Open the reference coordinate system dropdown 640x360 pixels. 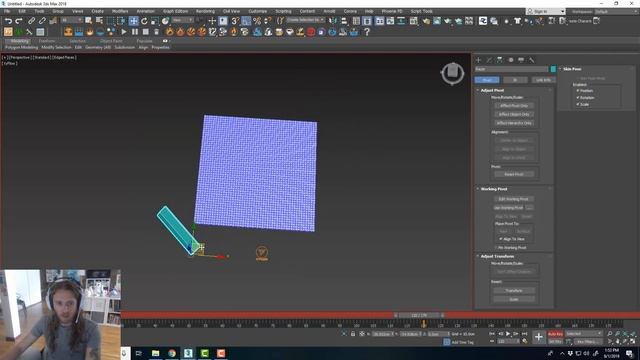pos(182,20)
